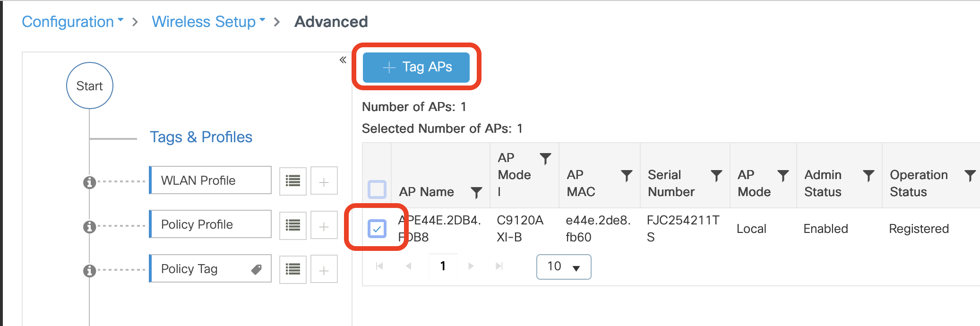Click the page 1 pagination field
Viewport: 980px width, 326px height.
[443, 266]
